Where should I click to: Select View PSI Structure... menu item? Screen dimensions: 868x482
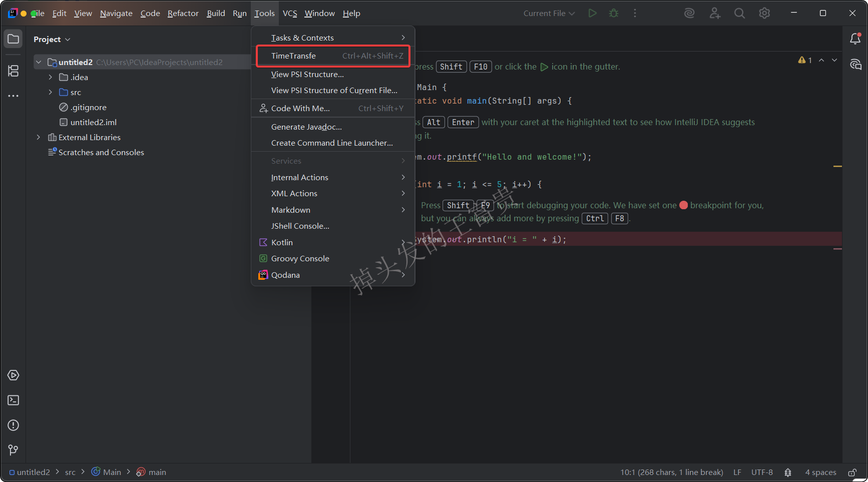pos(333,74)
